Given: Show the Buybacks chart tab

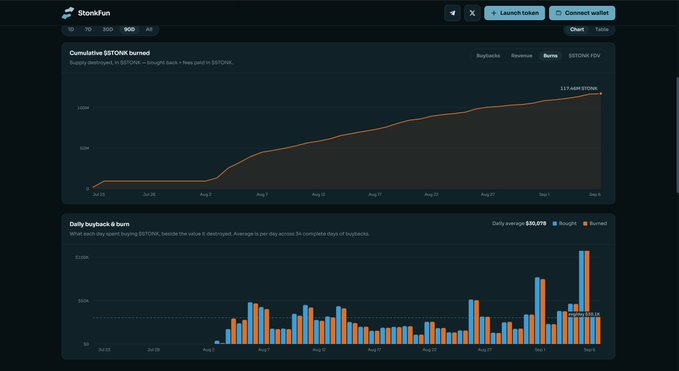Looking at the screenshot, I should tap(488, 56).
